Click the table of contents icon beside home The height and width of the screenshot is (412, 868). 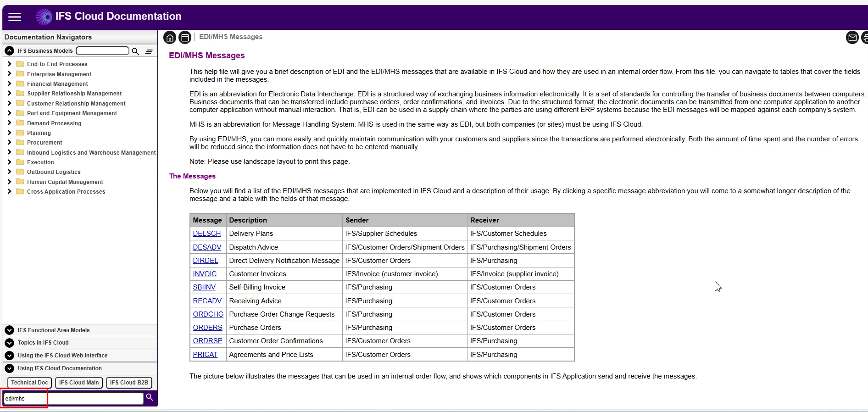coord(185,38)
